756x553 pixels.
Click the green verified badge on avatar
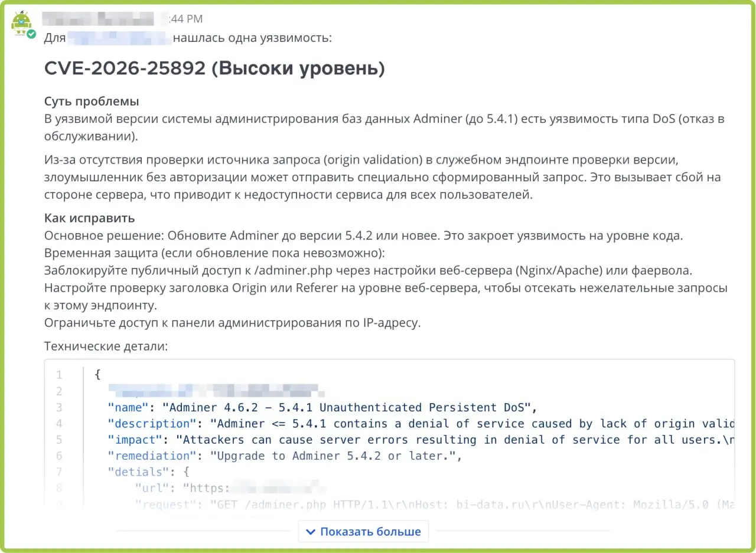click(x=31, y=34)
